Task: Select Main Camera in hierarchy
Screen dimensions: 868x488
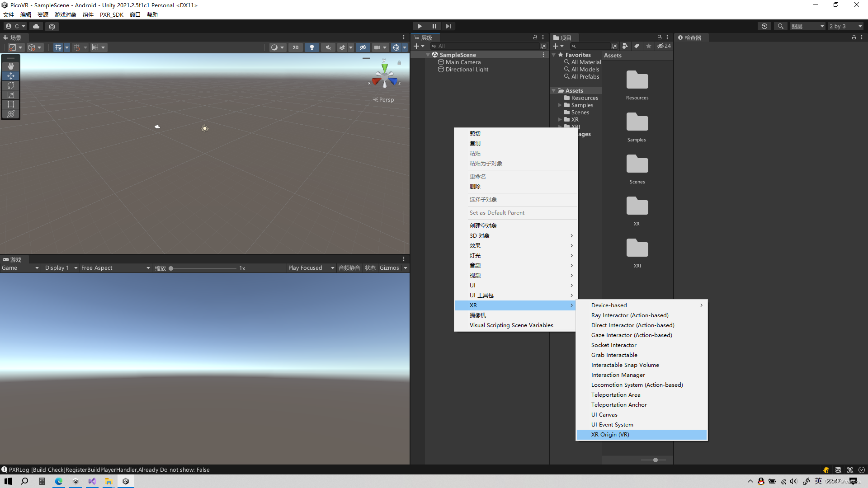Action: point(463,62)
